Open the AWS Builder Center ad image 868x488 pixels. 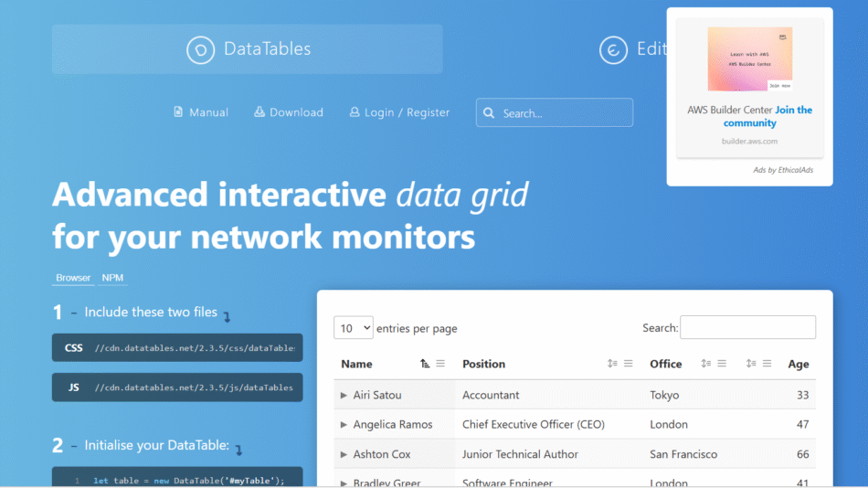[x=750, y=58]
